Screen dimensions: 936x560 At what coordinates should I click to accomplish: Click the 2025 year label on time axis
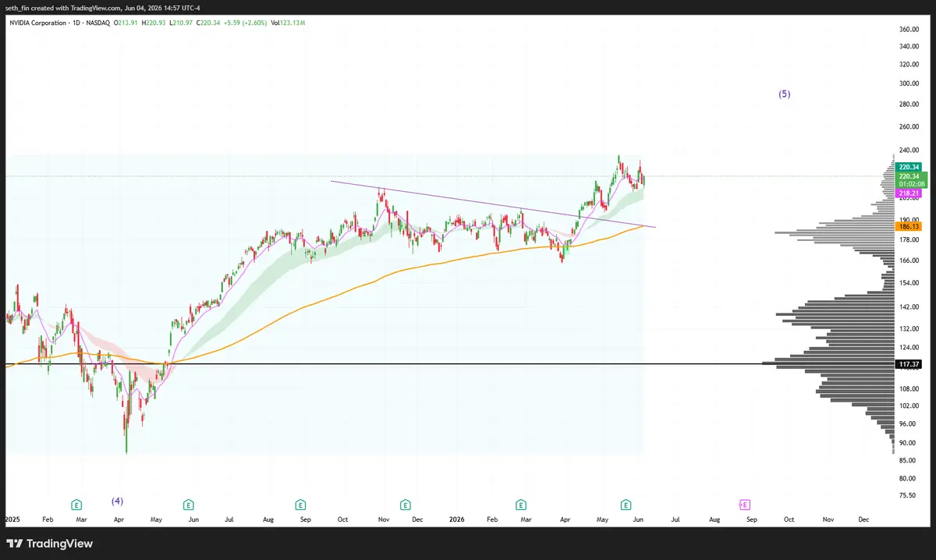(13, 519)
